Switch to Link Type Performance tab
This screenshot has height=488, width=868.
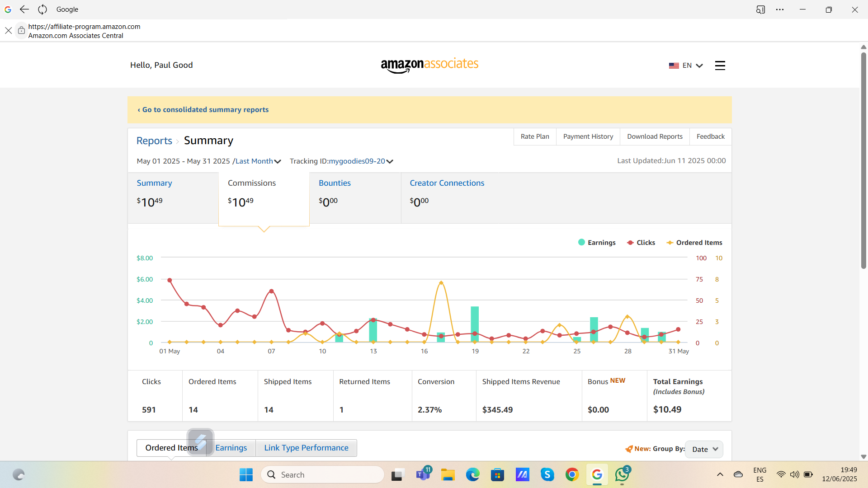306,448
